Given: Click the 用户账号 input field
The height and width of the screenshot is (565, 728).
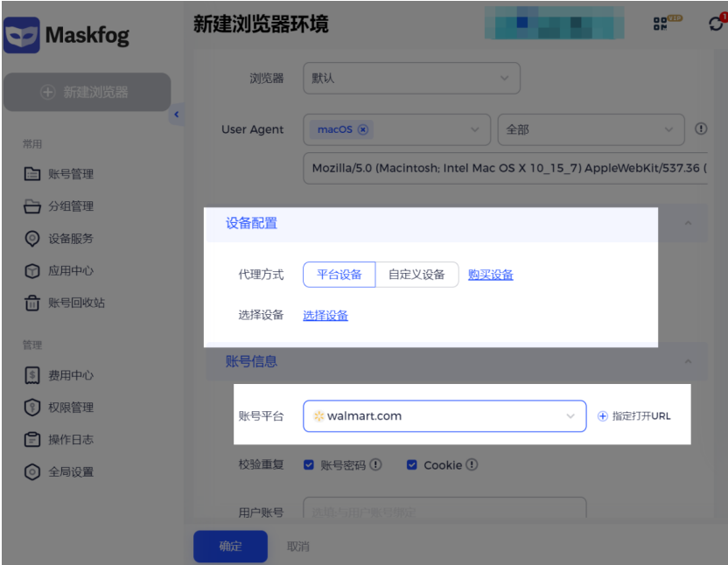Looking at the screenshot, I should [x=444, y=509].
